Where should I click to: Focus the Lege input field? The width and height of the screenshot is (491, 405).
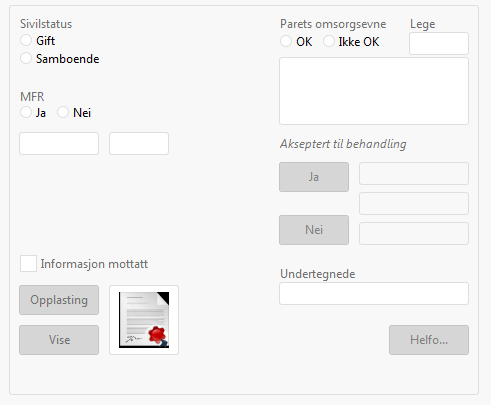(439, 43)
